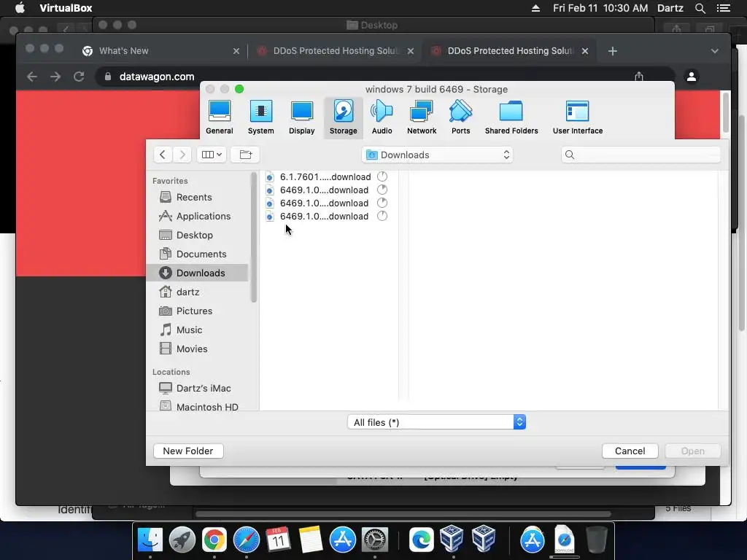Screen dimensions: 747x560
Task: Click the file dialog sidebar scrollbar
Action: pos(253,237)
